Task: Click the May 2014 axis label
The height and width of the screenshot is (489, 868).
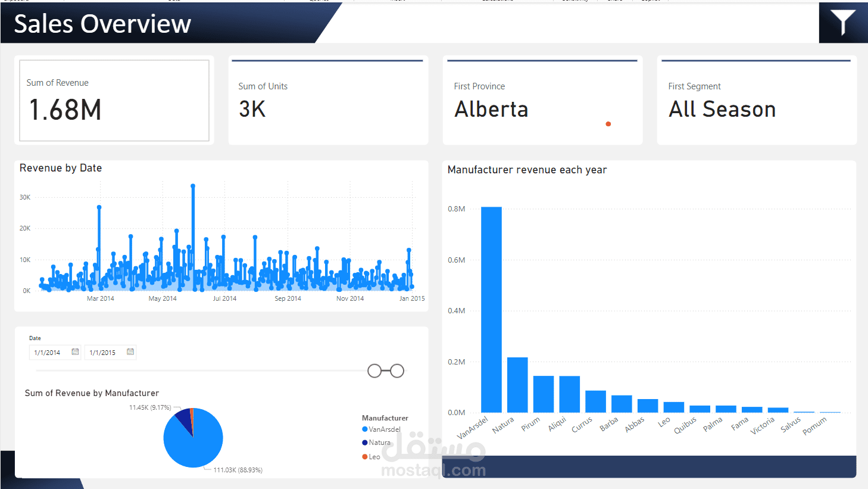Action: [x=163, y=298]
